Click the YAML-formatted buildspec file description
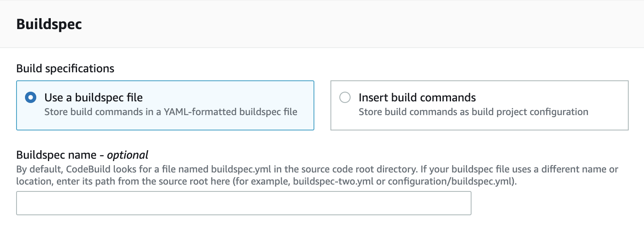The height and width of the screenshot is (231, 644). [170, 112]
